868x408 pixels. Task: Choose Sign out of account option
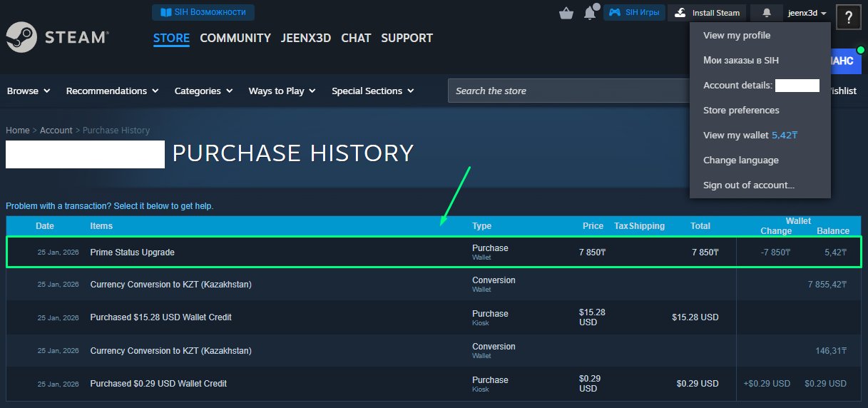click(748, 185)
